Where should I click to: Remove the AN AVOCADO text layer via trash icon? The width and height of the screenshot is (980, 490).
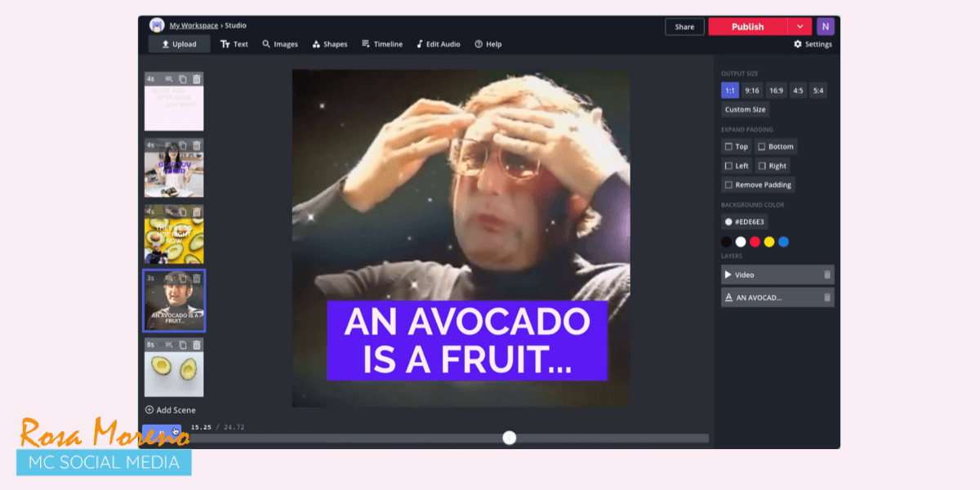(x=826, y=298)
